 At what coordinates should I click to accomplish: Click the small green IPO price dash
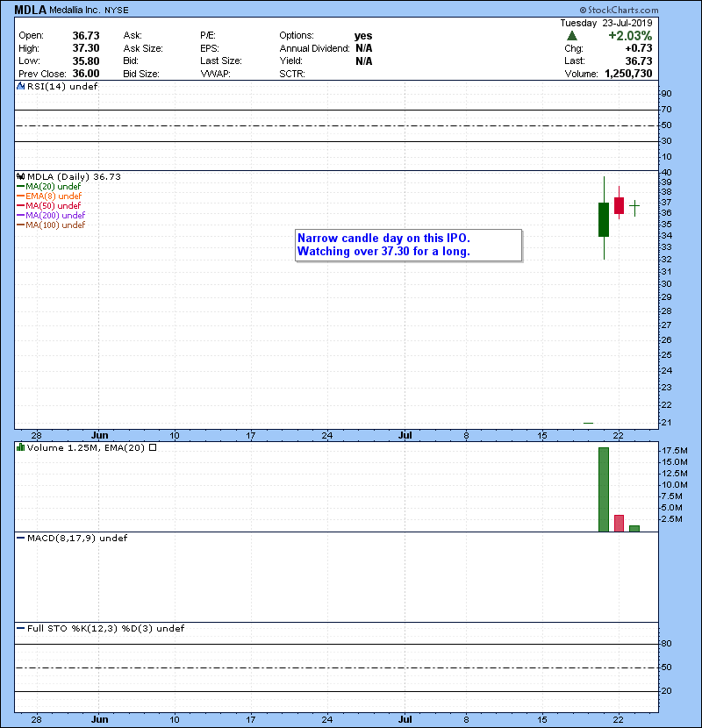[588, 423]
